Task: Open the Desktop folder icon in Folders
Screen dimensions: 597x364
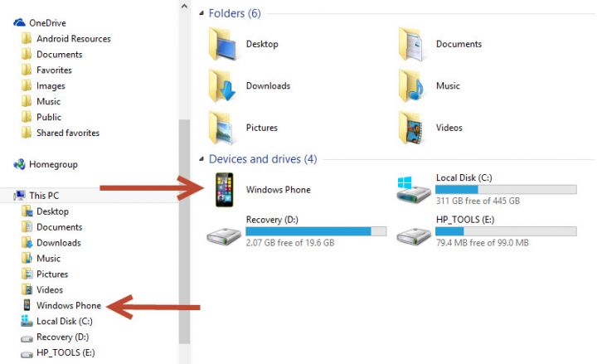Action: click(x=223, y=44)
